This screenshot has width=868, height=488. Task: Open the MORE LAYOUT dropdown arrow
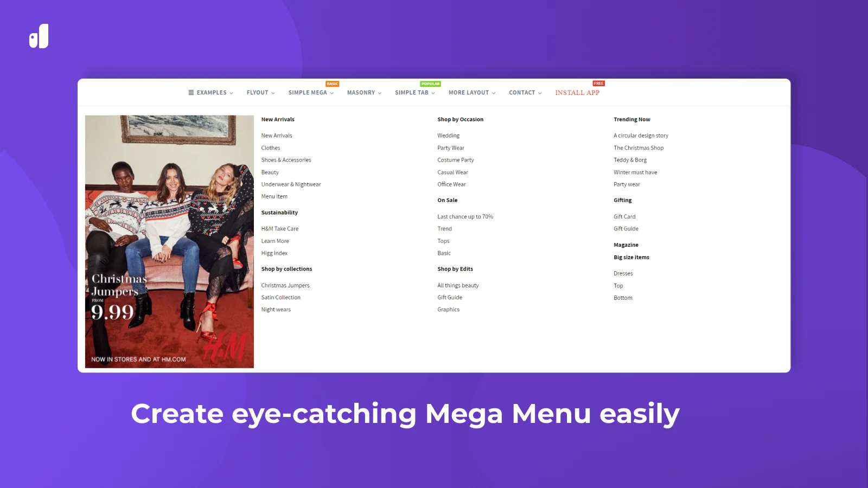pos(494,93)
